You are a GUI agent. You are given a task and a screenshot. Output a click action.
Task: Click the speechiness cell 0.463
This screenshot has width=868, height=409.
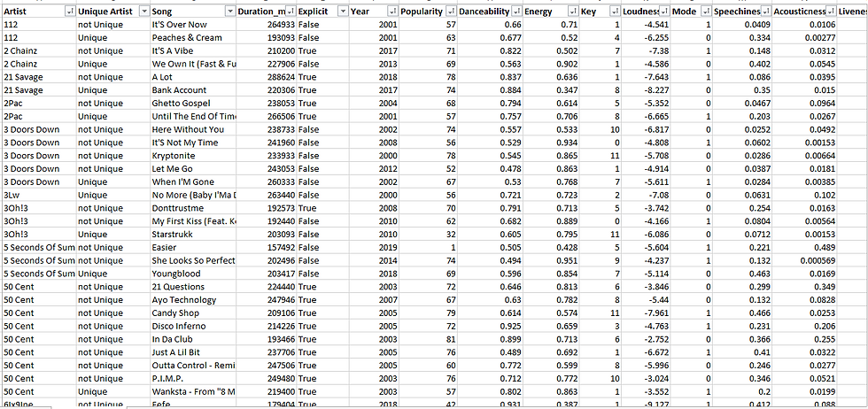(x=741, y=274)
